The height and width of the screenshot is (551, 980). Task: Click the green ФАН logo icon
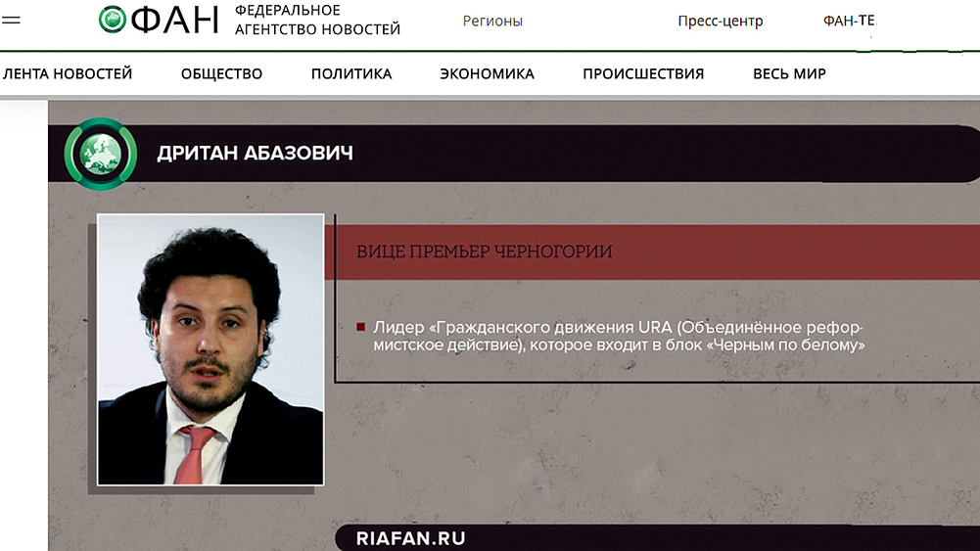point(113,20)
